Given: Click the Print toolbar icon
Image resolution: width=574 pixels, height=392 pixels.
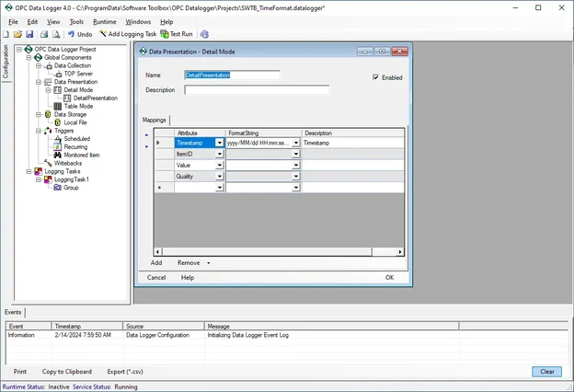Looking at the screenshot, I should pyautogui.click(x=44, y=34).
